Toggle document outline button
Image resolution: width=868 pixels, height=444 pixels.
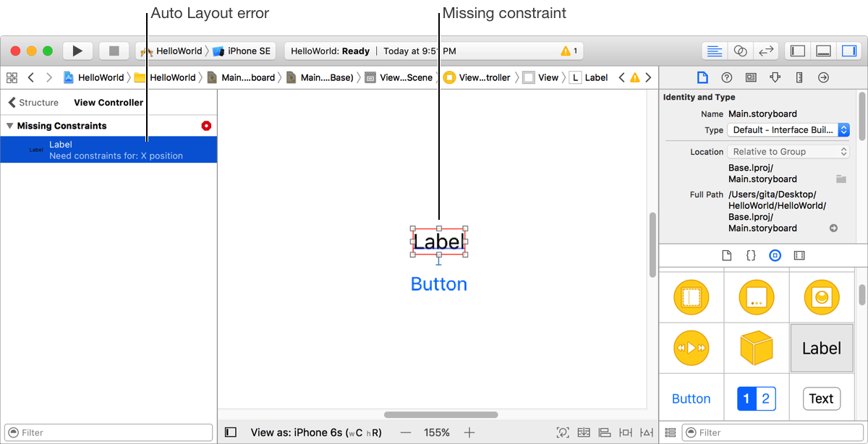tap(231, 432)
